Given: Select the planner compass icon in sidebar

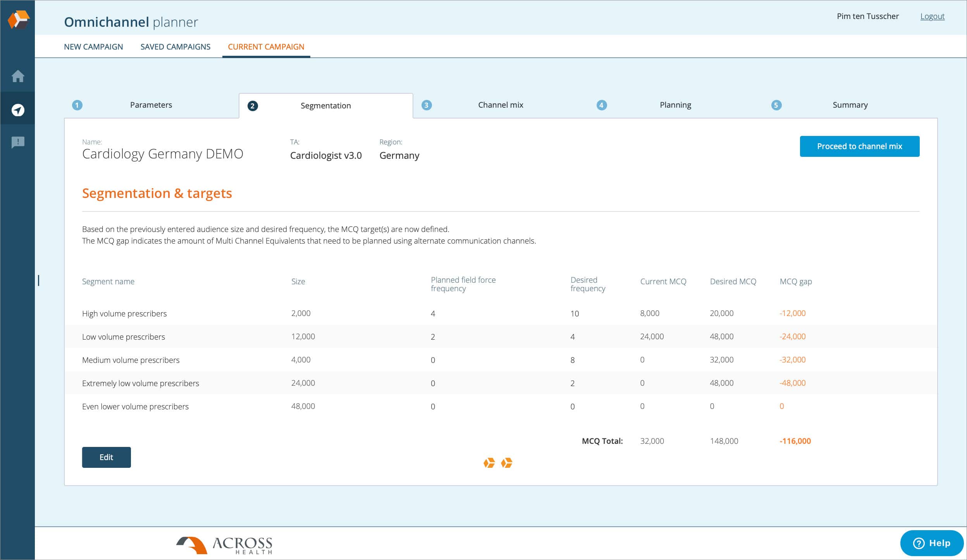Looking at the screenshot, I should coord(18,110).
